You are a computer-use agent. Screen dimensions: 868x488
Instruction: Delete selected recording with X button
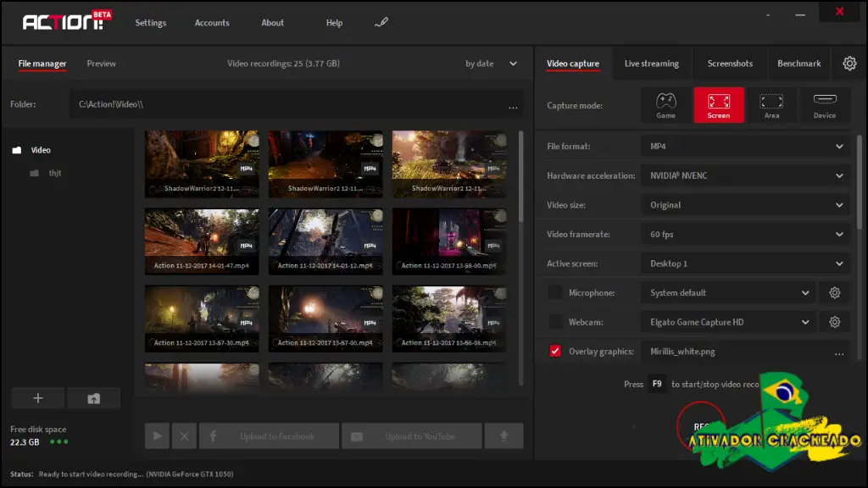tap(184, 436)
